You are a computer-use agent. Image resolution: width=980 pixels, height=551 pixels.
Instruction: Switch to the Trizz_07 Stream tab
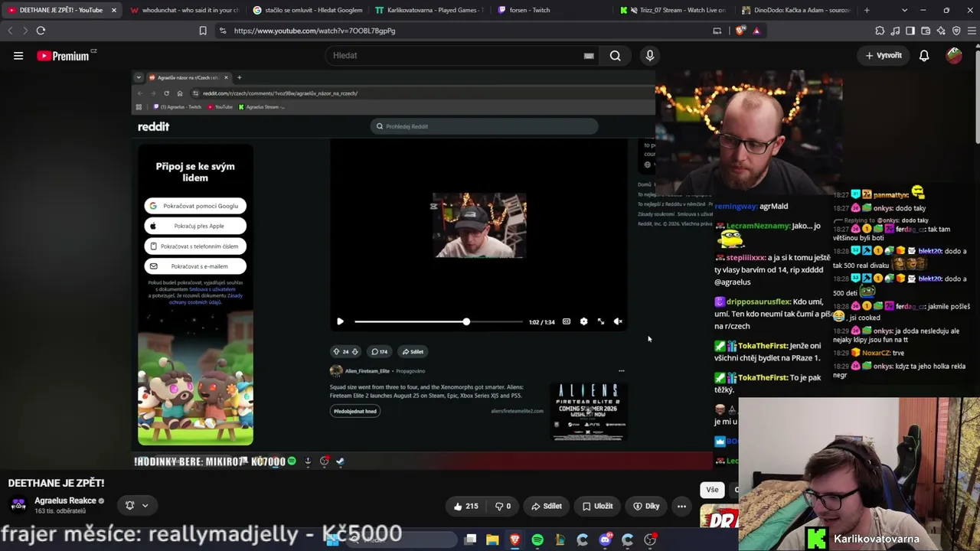pyautogui.click(x=673, y=10)
